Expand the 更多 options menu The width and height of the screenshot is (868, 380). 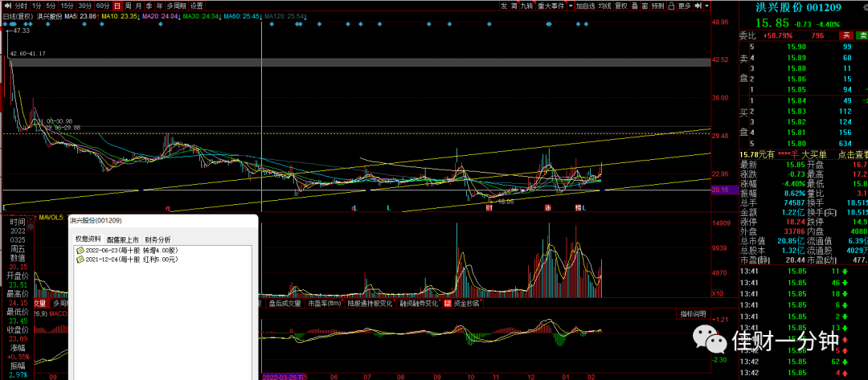[684, 6]
